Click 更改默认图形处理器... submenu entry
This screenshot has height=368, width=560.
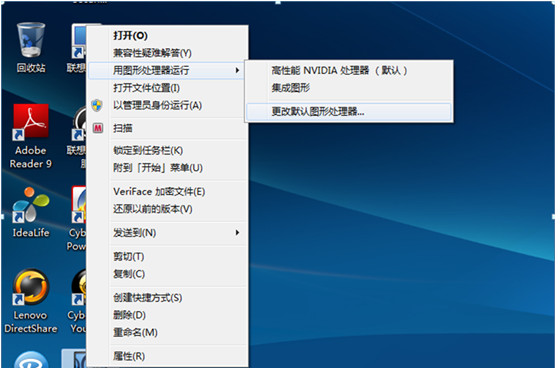349,112
